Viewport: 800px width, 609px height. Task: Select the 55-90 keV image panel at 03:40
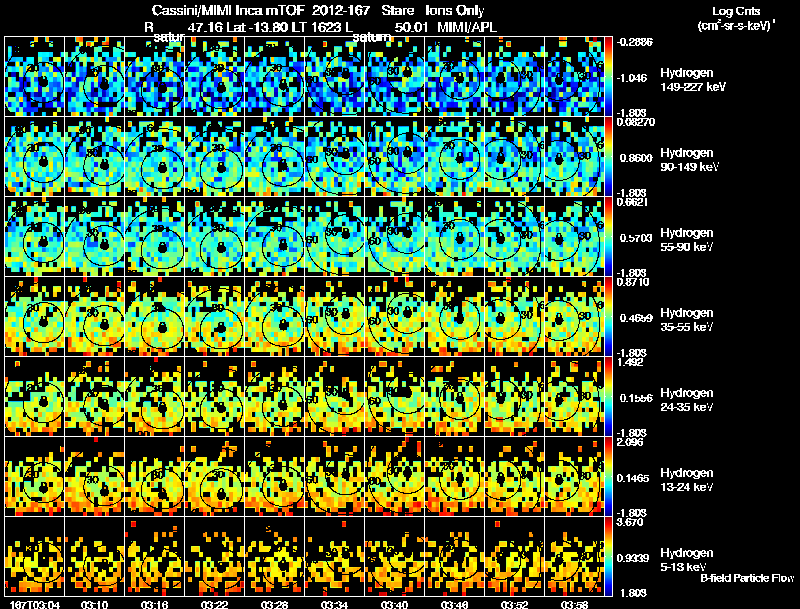[x=395, y=237]
